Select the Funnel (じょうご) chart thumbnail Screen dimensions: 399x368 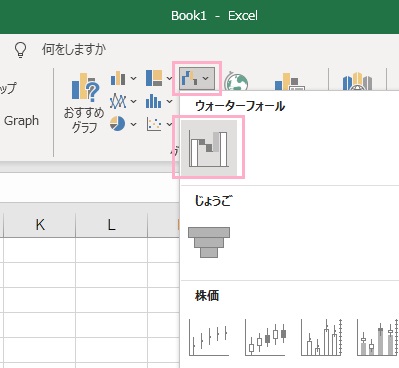coord(209,242)
